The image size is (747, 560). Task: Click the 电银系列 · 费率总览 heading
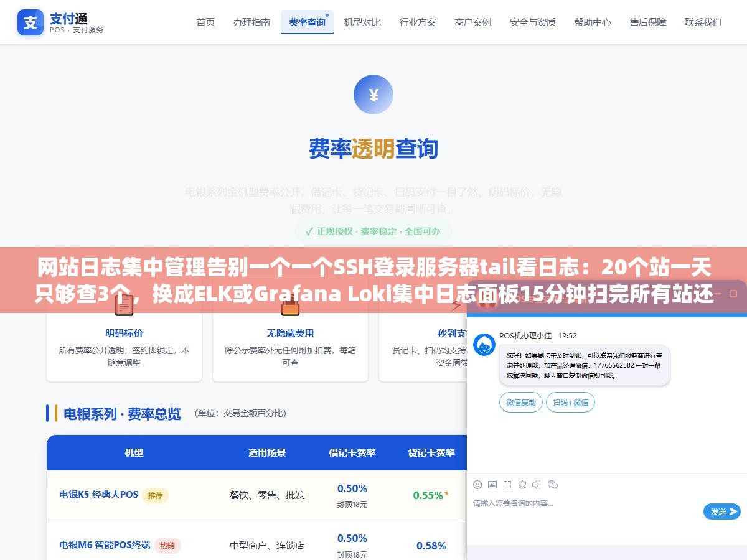pos(122,414)
